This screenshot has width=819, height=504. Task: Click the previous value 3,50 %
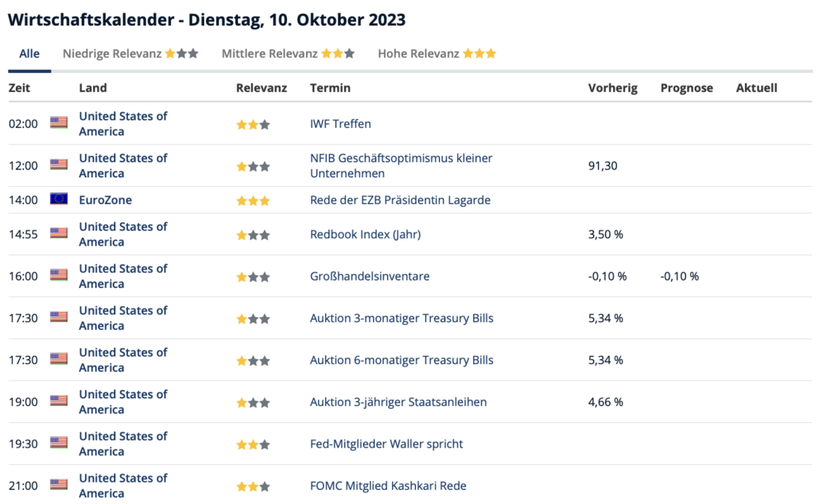tap(606, 235)
